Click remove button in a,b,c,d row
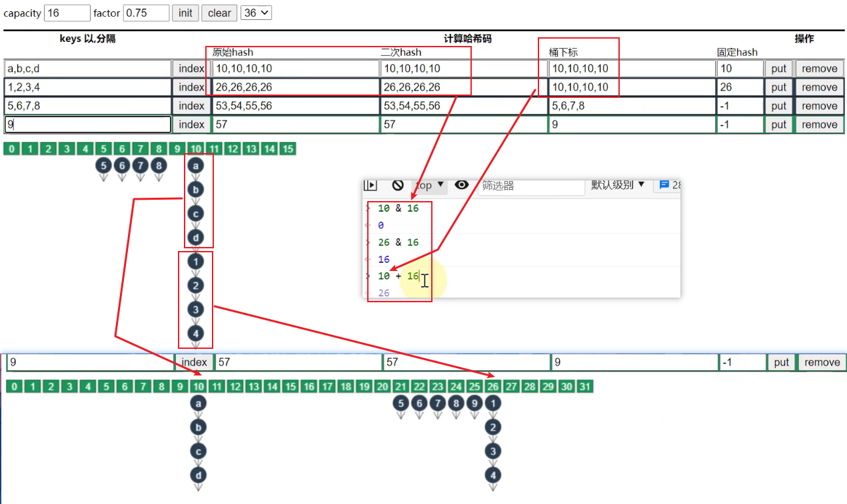 tap(820, 69)
